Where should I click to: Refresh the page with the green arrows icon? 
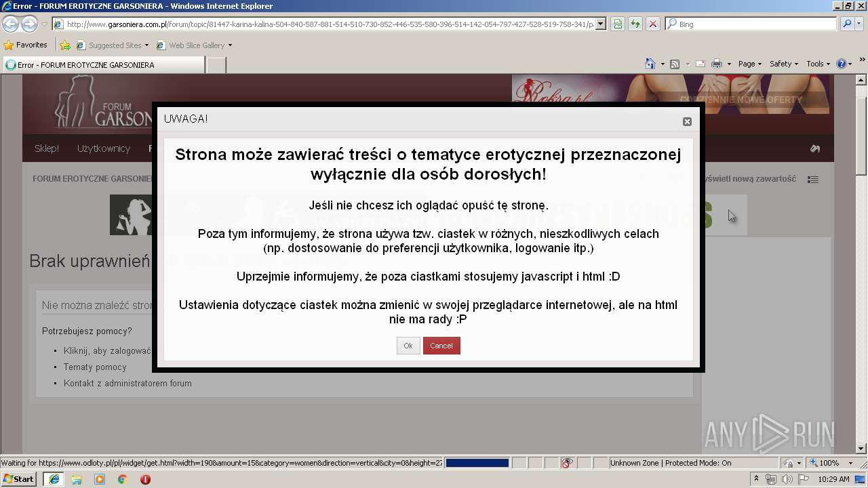pyautogui.click(x=635, y=24)
